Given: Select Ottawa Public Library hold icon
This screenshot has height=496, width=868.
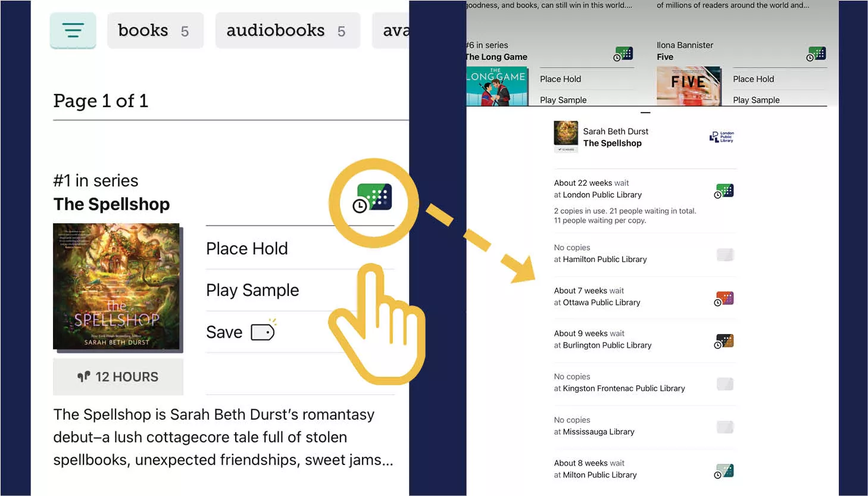Looking at the screenshot, I should click(724, 299).
